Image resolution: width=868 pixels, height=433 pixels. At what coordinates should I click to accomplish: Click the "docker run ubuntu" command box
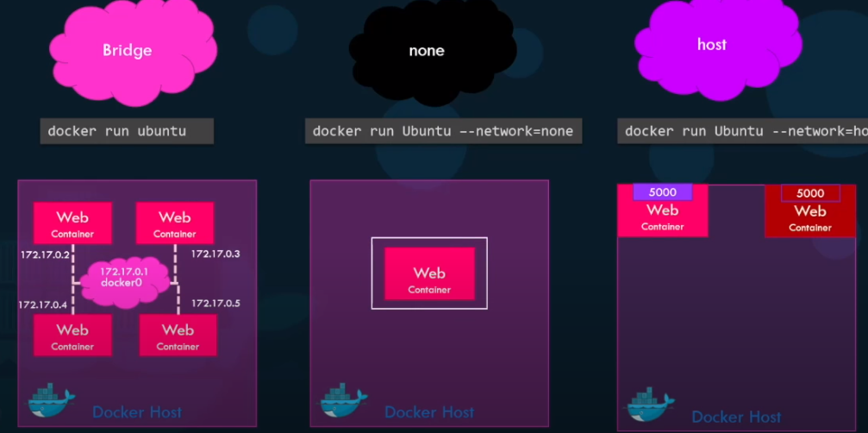click(127, 132)
